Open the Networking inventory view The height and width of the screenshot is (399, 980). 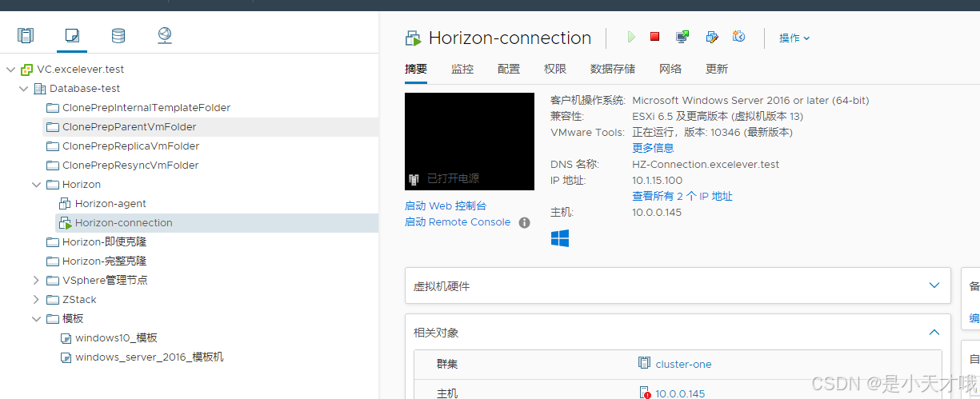165,35
